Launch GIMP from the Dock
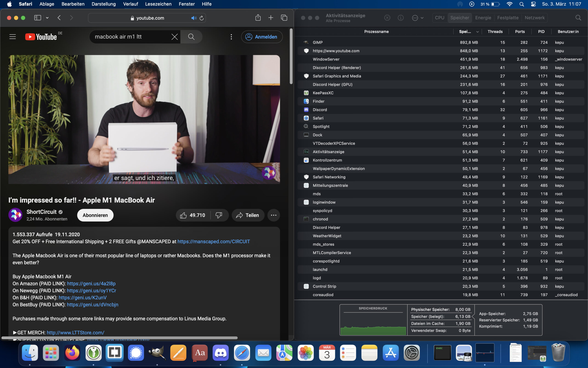Screen dimensions: 588x368 (x=157, y=352)
